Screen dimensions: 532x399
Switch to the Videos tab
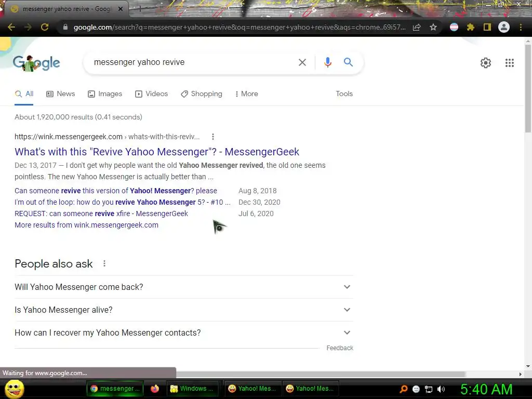[151, 94]
